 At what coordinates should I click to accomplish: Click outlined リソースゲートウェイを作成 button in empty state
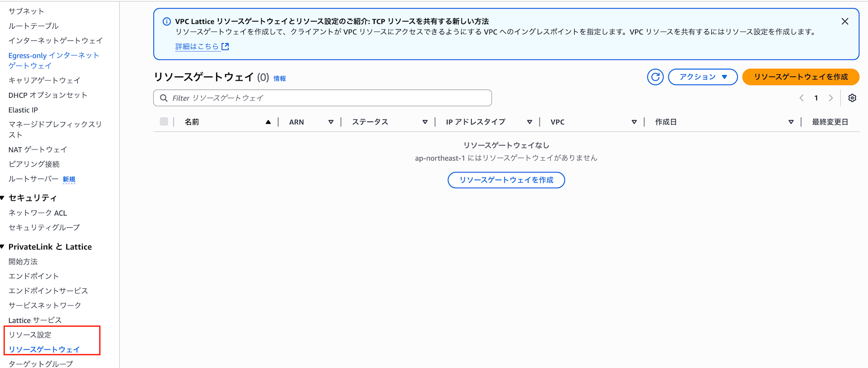tap(506, 180)
